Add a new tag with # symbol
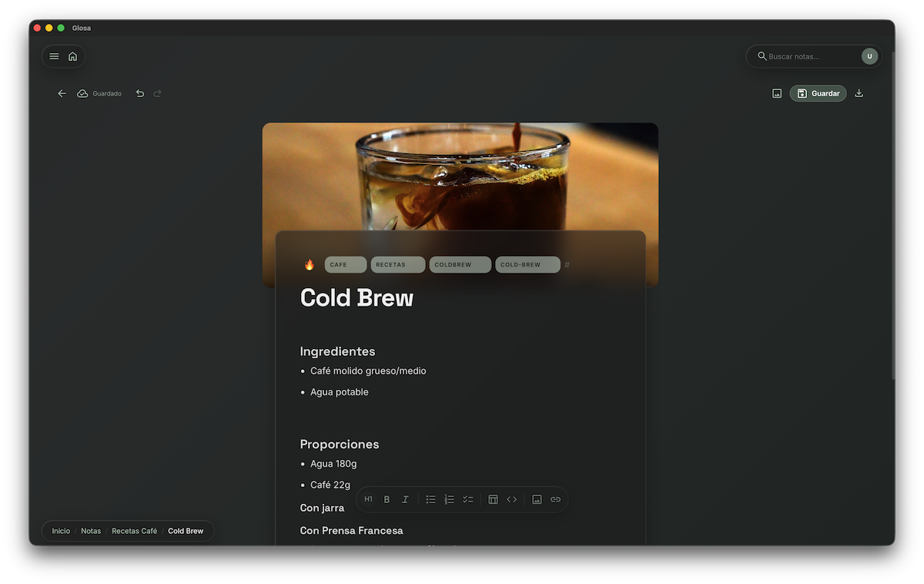Screen dimensions: 924x584 pyautogui.click(x=567, y=265)
